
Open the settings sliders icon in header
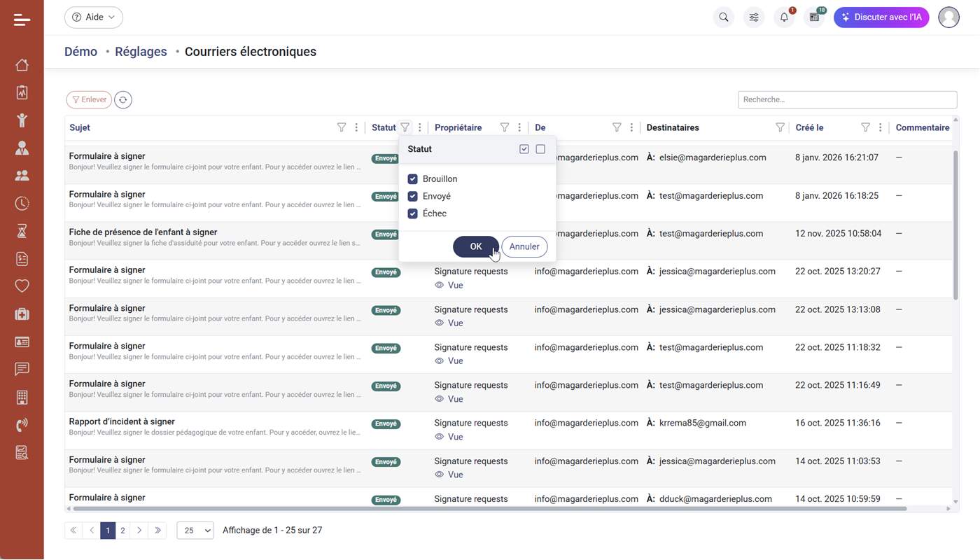tap(754, 17)
